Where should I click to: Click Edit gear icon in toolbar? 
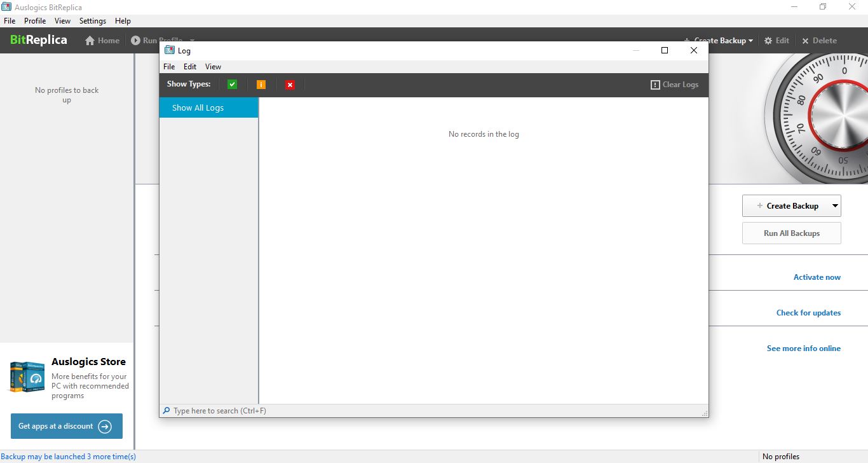(768, 41)
